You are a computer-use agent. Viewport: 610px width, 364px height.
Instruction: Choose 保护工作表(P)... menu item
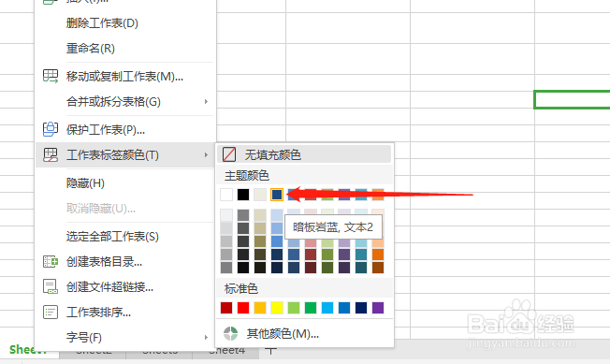pos(106,129)
